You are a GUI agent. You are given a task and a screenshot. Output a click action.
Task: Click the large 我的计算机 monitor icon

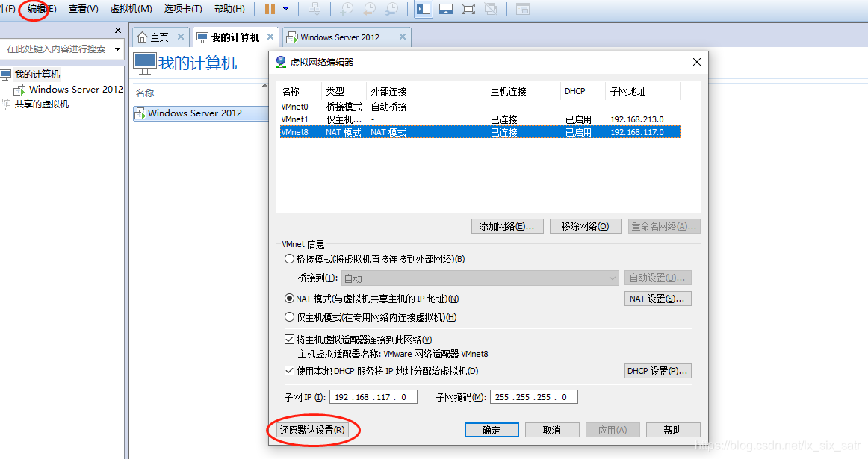(x=144, y=63)
